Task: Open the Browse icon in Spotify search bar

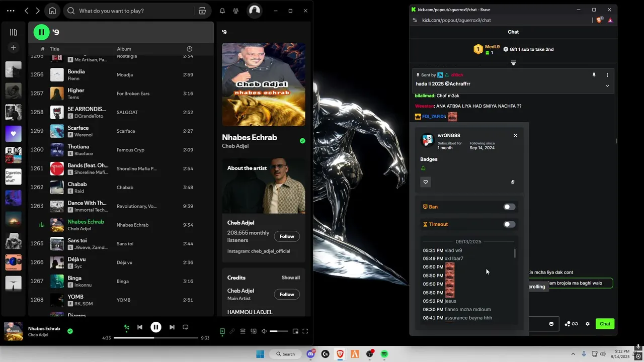Action: 202,11
